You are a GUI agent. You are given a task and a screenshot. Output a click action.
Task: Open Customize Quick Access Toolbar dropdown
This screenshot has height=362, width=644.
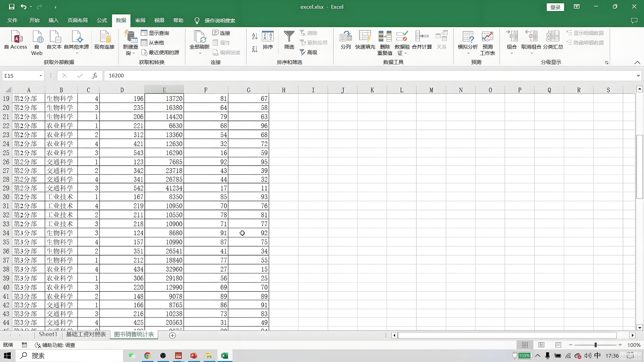pyautogui.click(x=56, y=7)
